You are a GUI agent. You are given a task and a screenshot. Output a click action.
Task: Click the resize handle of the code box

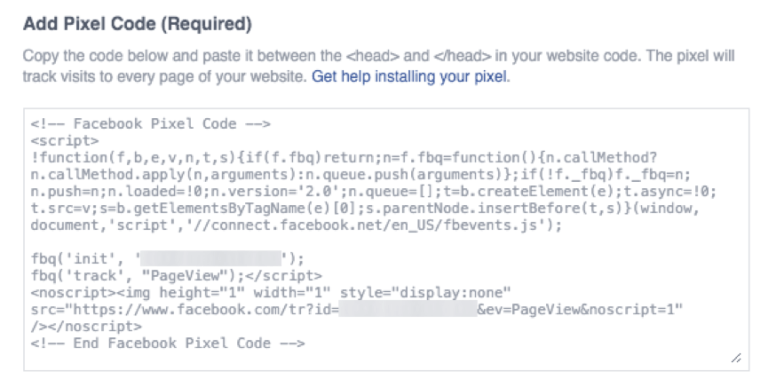[x=736, y=358]
